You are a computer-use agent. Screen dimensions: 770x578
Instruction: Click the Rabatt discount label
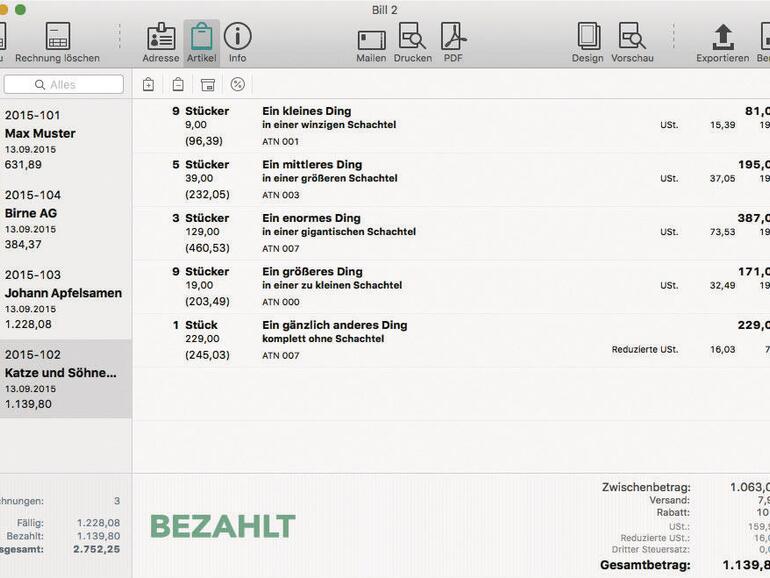(673, 513)
